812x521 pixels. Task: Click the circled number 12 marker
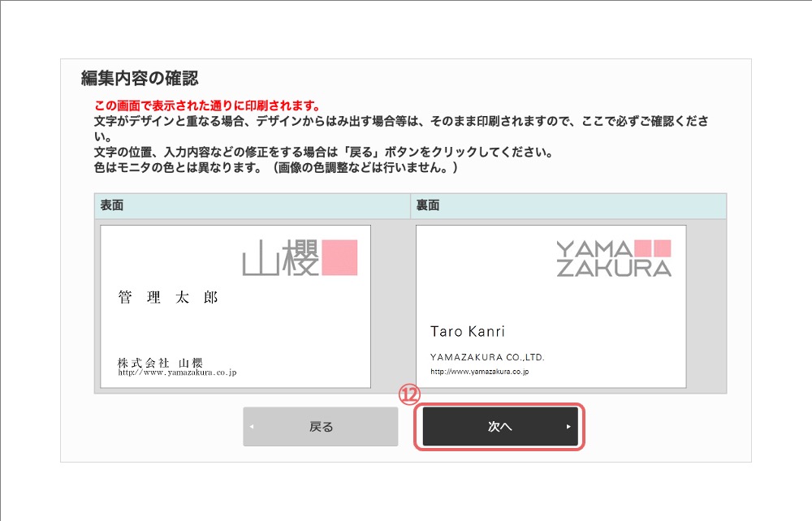click(x=409, y=394)
